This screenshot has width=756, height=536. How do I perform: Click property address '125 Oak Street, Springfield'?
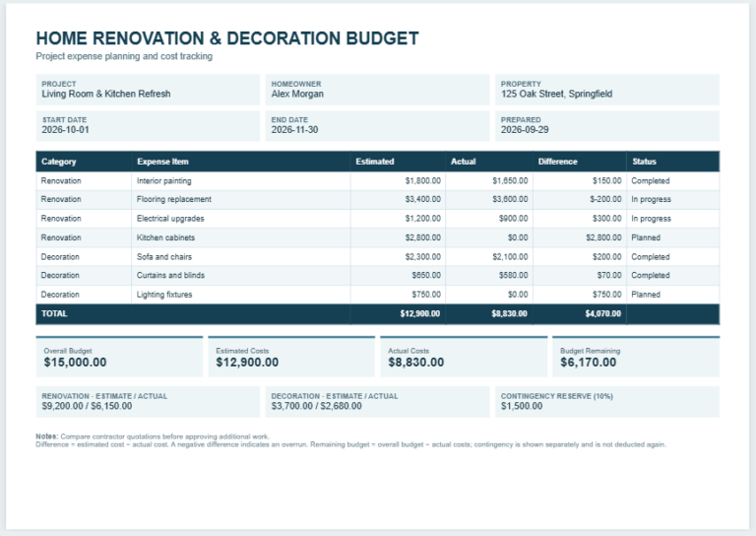pos(556,94)
